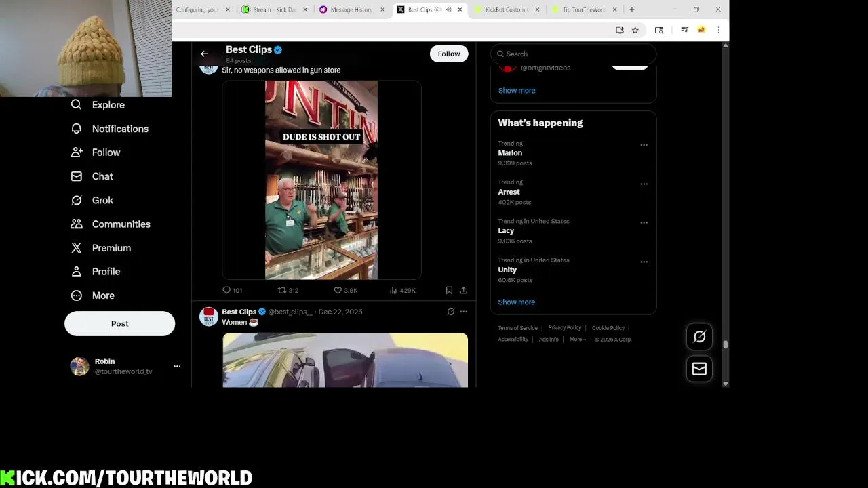Click the Search input field

click(x=573, y=54)
